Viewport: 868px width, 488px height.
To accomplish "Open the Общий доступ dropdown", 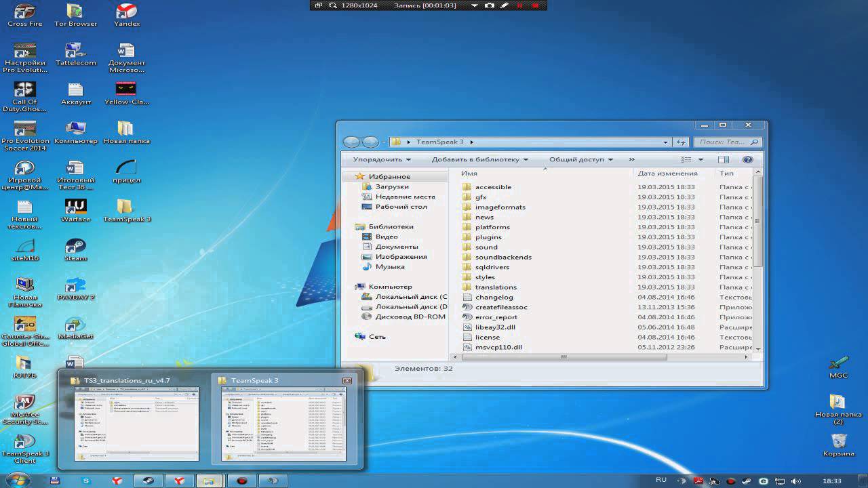I will [581, 159].
